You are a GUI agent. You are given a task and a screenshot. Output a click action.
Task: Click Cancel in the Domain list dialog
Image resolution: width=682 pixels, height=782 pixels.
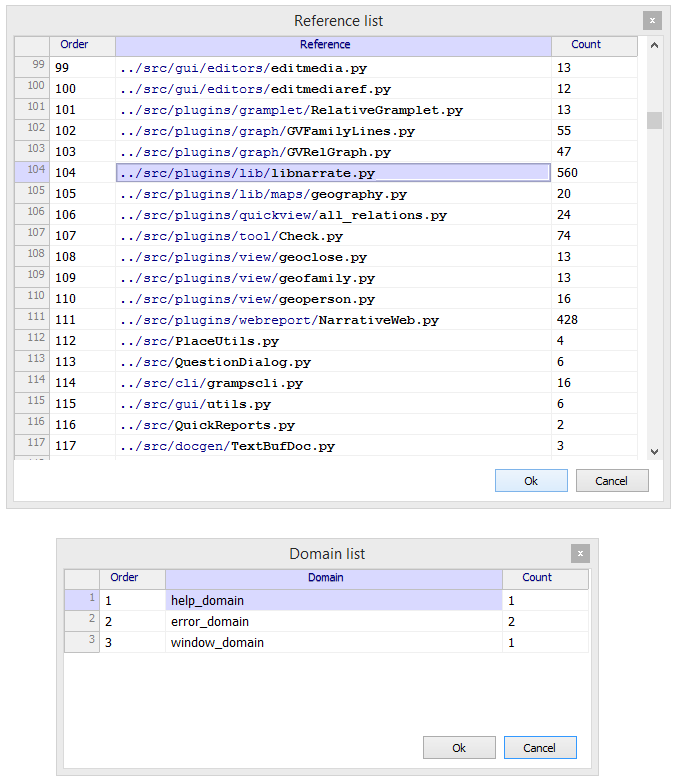click(x=540, y=748)
